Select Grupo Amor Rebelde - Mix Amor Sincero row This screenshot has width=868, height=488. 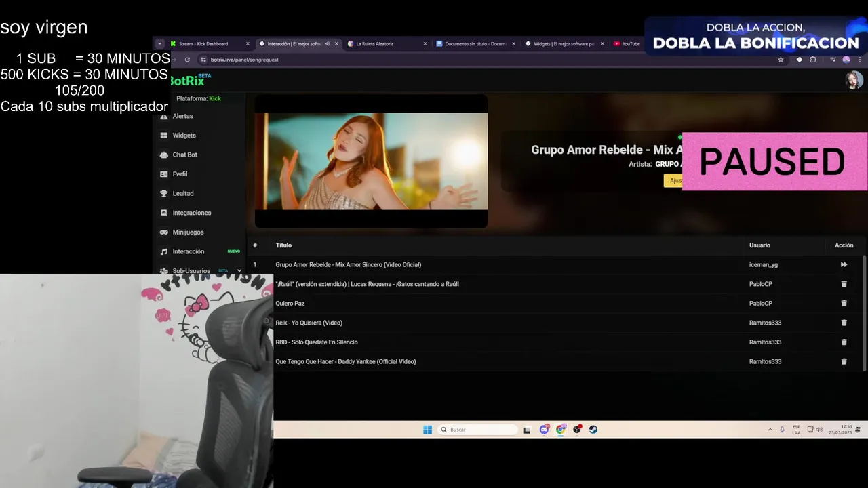click(x=556, y=265)
